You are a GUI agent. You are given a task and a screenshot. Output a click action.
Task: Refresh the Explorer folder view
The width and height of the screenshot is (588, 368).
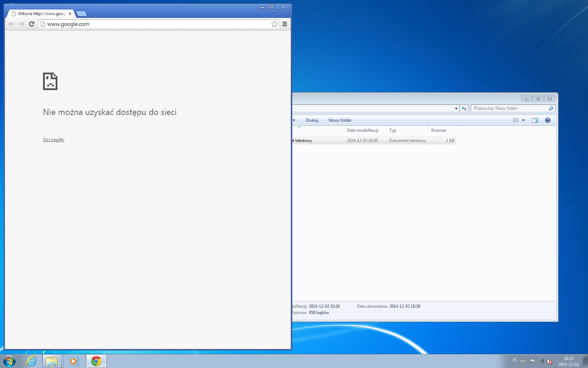464,108
